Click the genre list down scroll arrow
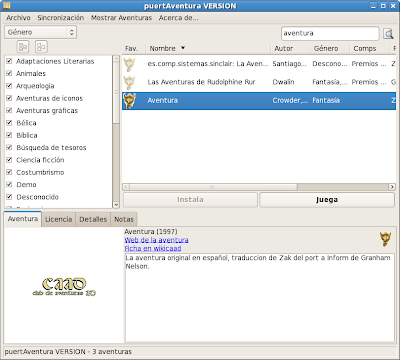 point(116,205)
